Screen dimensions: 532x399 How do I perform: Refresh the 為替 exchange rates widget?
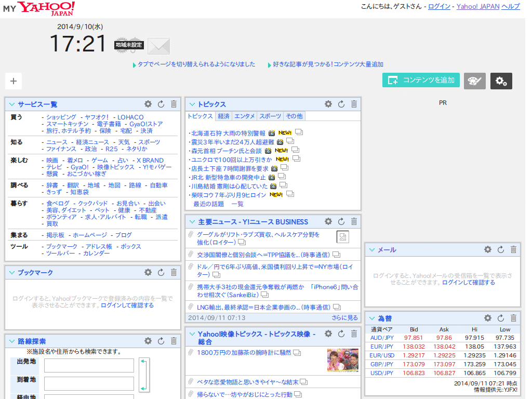(x=500, y=318)
